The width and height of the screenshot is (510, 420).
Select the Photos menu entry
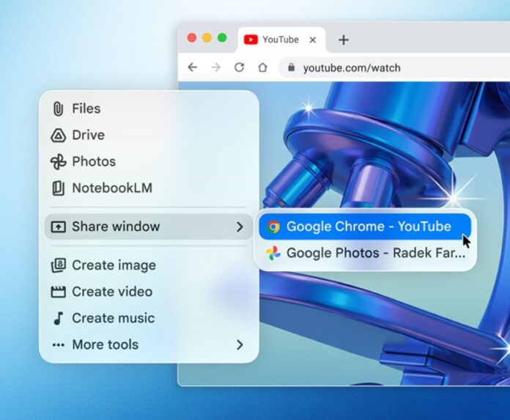coord(149,162)
